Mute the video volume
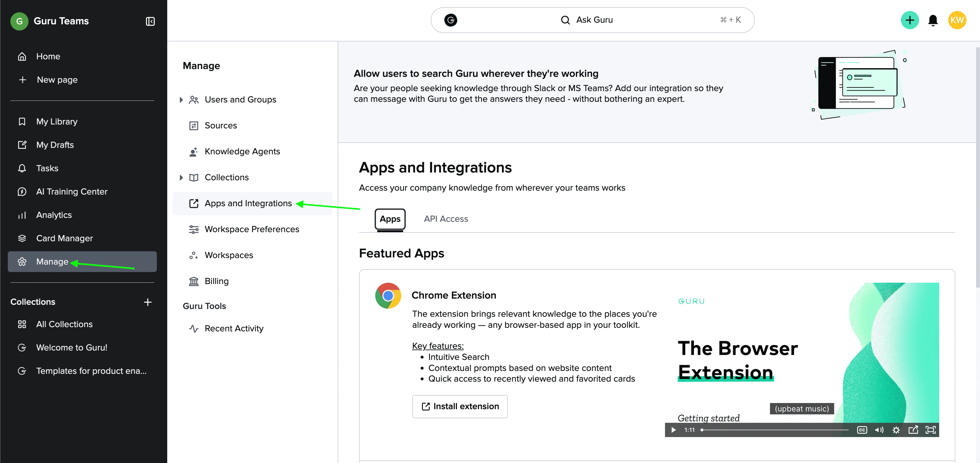This screenshot has width=980, height=463. click(x=879, y=430)
